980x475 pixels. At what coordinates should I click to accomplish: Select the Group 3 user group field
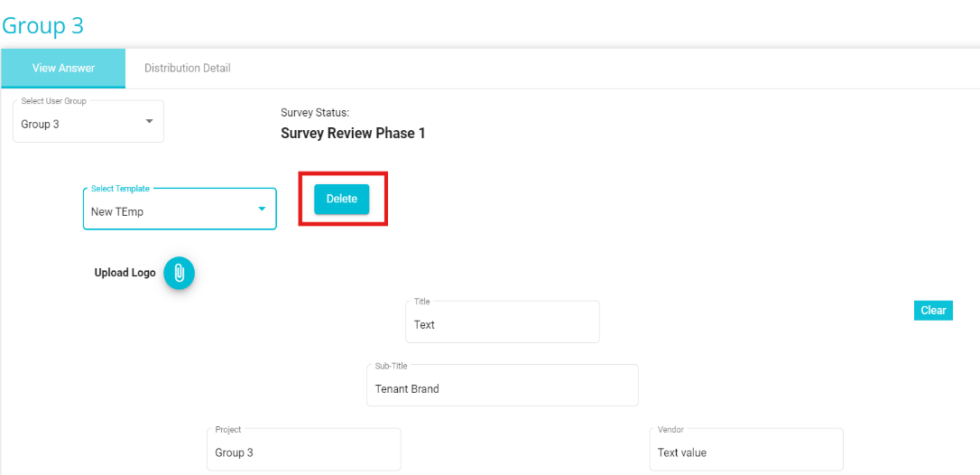(88, 121)
